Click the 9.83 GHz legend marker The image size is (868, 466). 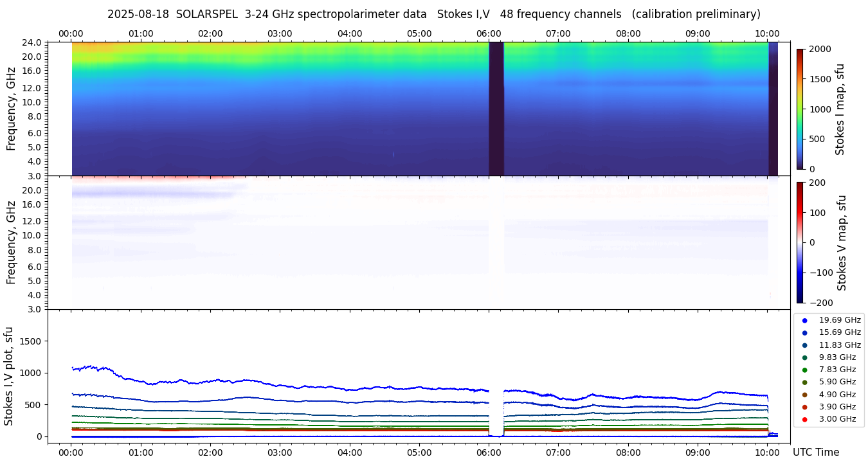click(804, 357)
